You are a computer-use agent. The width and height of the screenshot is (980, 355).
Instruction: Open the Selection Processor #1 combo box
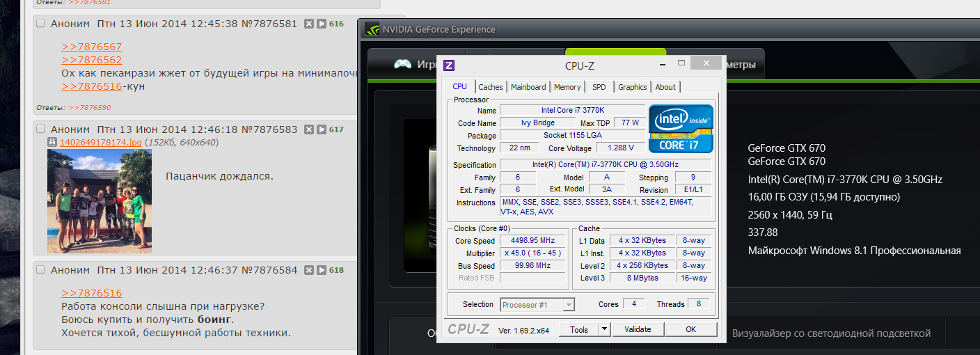point(537,305)
